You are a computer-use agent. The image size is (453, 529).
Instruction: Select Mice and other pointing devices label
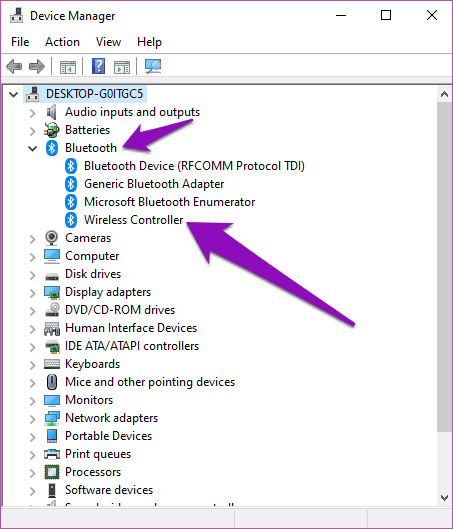[150, 382]
